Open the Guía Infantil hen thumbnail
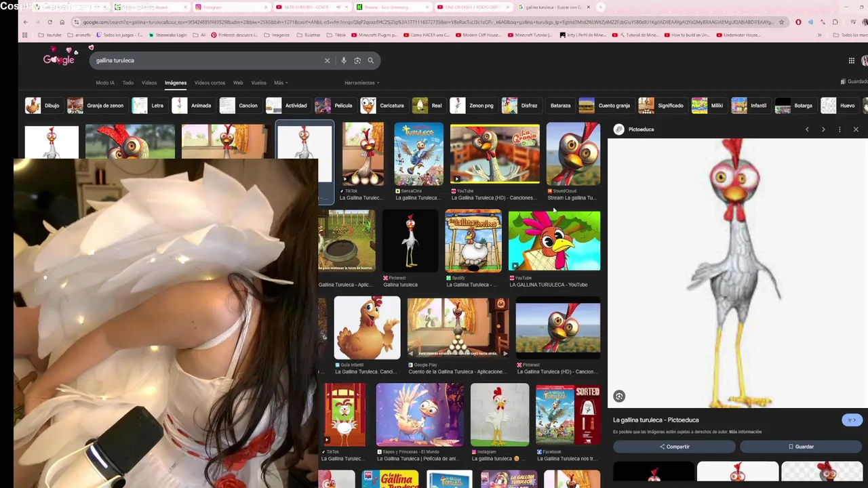 tap(367, 328)
